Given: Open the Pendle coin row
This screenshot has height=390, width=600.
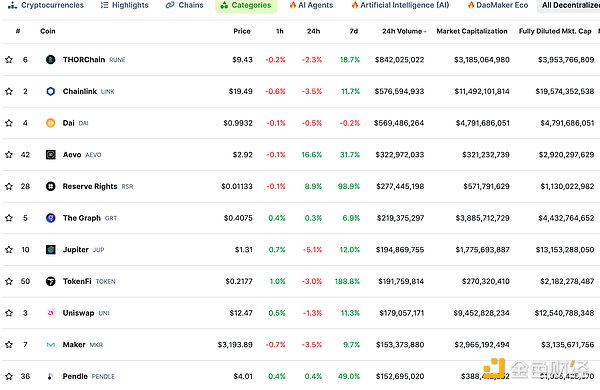Looking at the screenshot, I should click(x=300, y=376).
